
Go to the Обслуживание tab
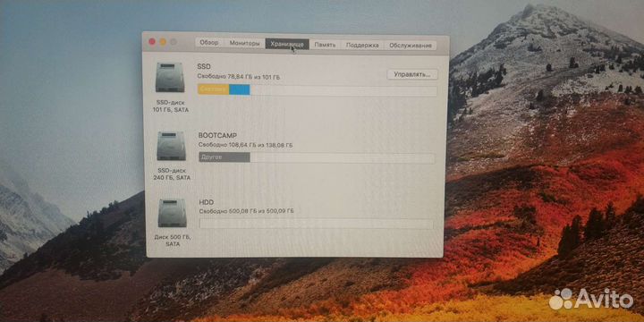[x=411, y=46]
